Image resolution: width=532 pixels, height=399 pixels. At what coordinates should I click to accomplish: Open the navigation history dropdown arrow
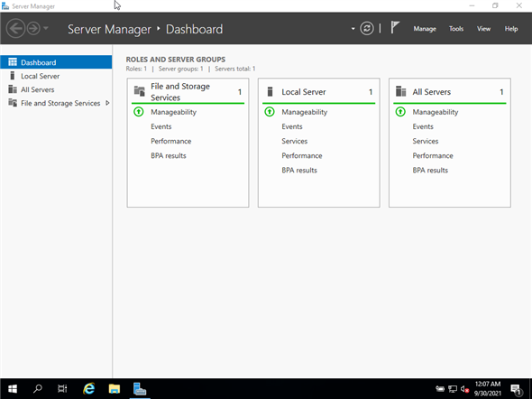[x=46, y=28]
